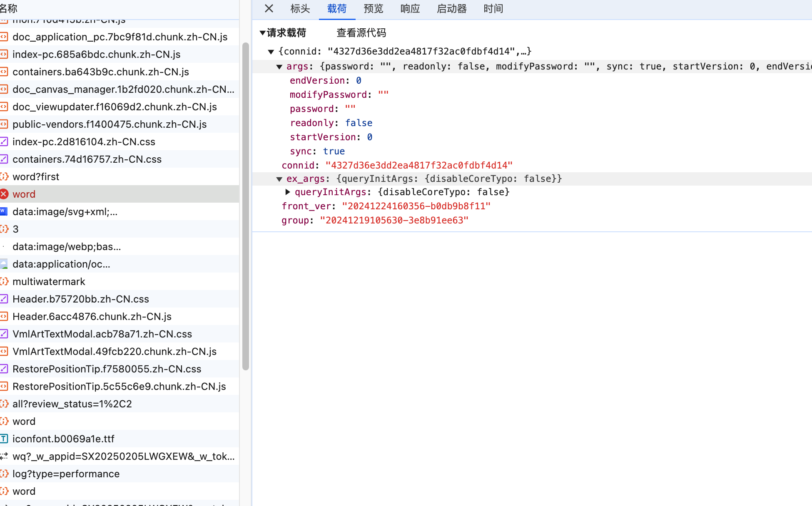812x506 pixels.
Task: Click the request list vertical scrollbar
Action: (x=246, y=206)
